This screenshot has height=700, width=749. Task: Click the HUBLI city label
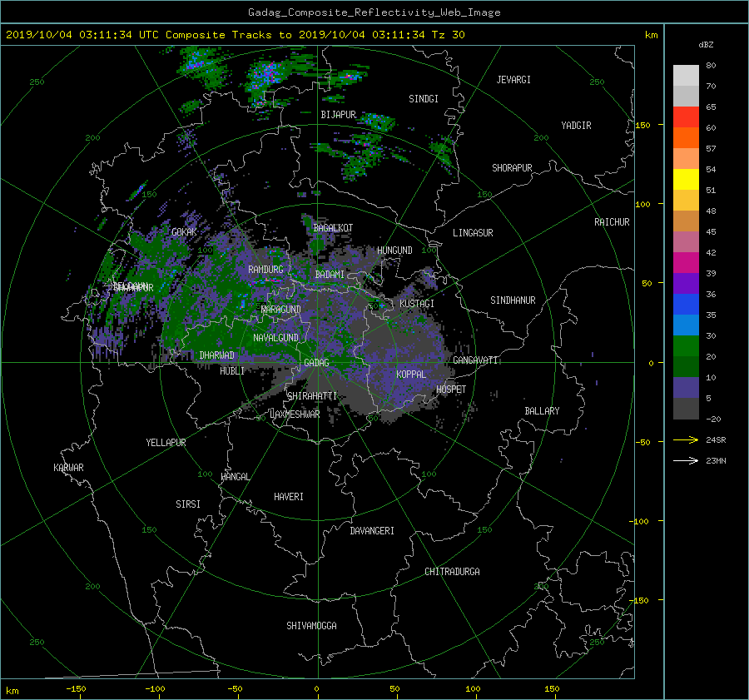tap(232, 371)
